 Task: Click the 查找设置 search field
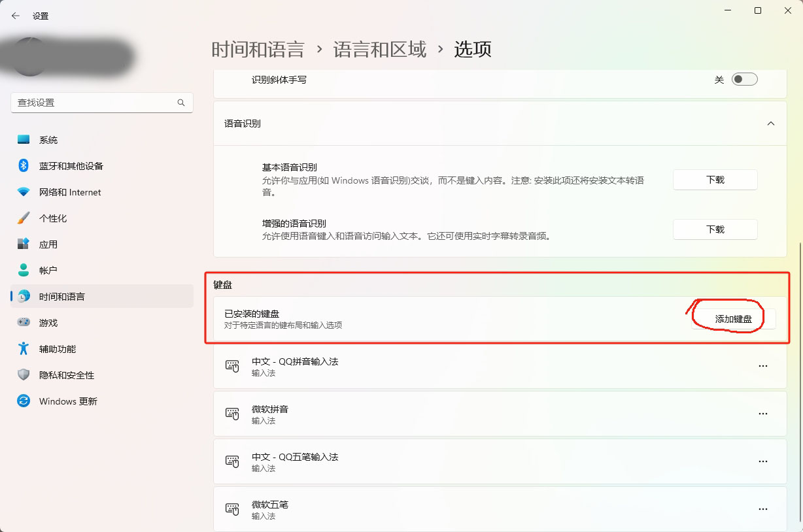(x=102, y=103)
